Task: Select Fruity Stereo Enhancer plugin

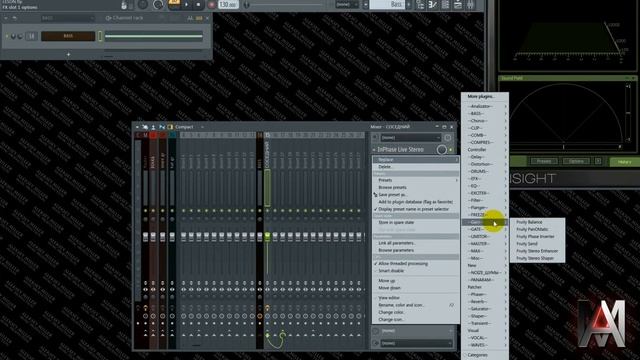Action: [538, 251]
